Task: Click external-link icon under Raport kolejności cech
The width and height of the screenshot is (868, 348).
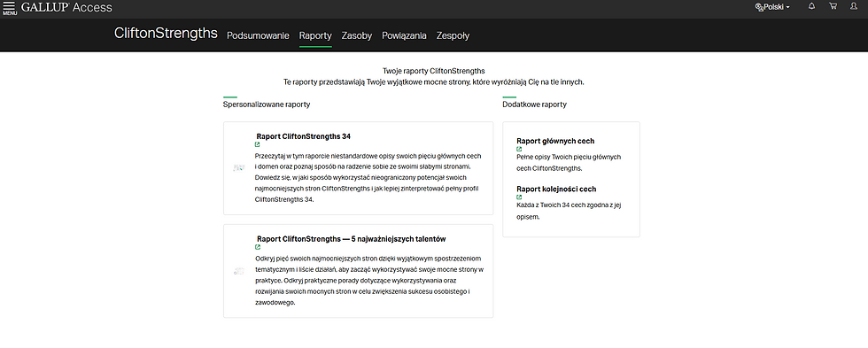Action: tap(519, 197)
